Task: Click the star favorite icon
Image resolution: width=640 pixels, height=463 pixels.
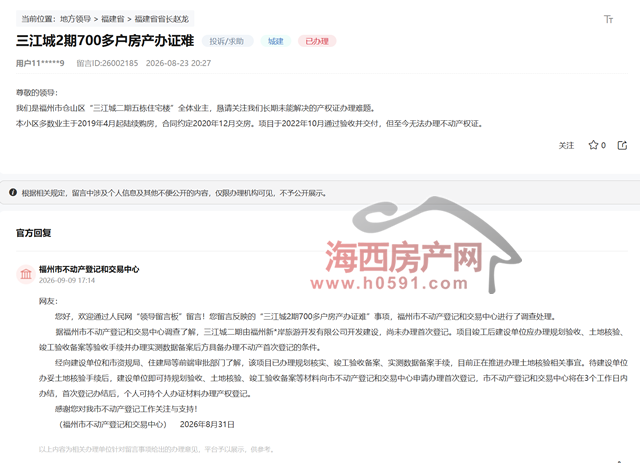Action: coord(593,145)
